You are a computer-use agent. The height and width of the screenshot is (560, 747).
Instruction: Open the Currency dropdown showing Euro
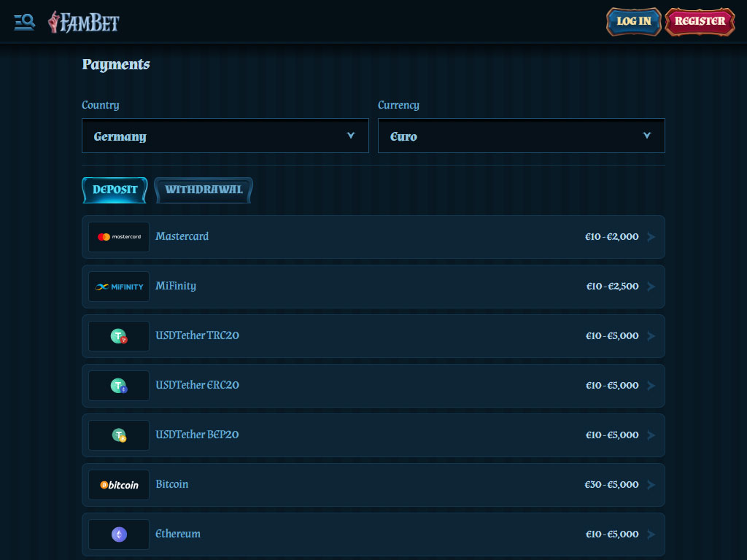(x=521, y=136)
